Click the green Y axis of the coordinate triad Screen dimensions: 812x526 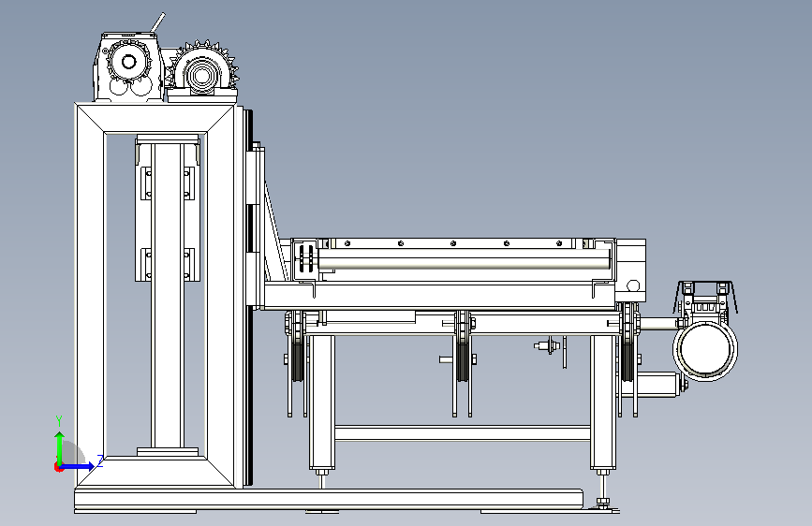pyautogui.click(x=60, y=448)
